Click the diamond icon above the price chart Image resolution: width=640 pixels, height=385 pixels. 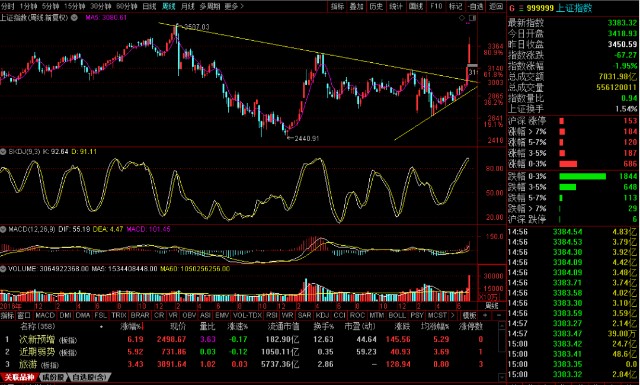[x=462, y=18]
